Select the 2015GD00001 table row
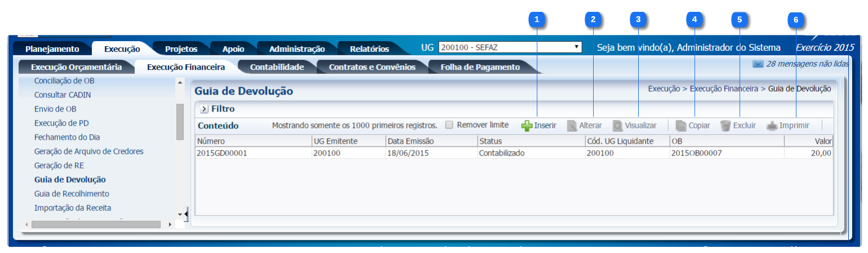This screenshot has width=868, height=253. [222, 153]
